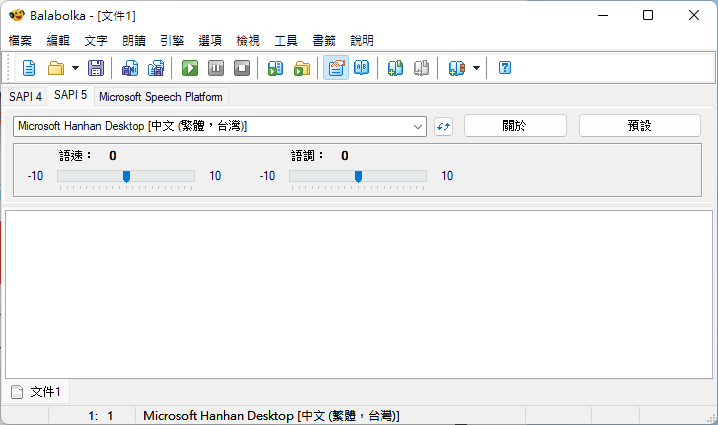Open the 工具 menu
The width and height of the screenshot is (718, 425).
click(286, 41)
